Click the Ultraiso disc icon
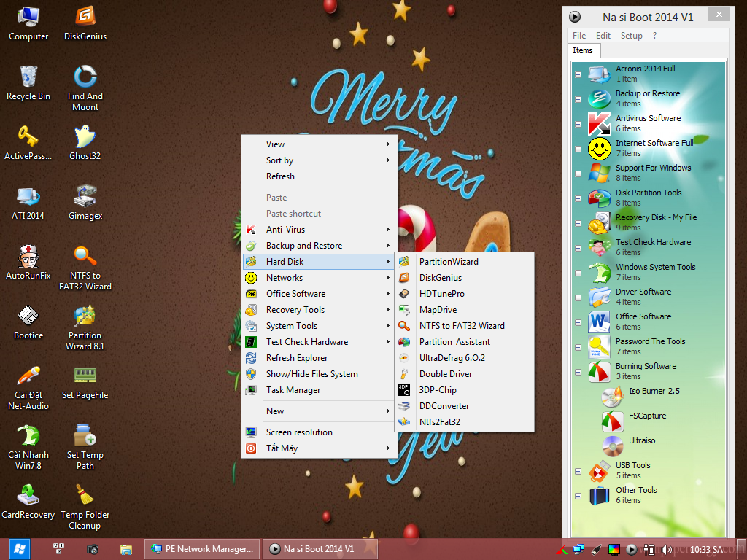The height and width of the screenshot is (560, 747). (x=612, y=446)
